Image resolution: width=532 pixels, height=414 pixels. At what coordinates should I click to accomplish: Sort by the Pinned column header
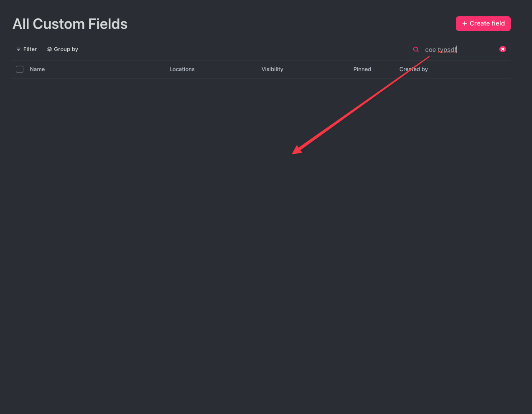362,69
